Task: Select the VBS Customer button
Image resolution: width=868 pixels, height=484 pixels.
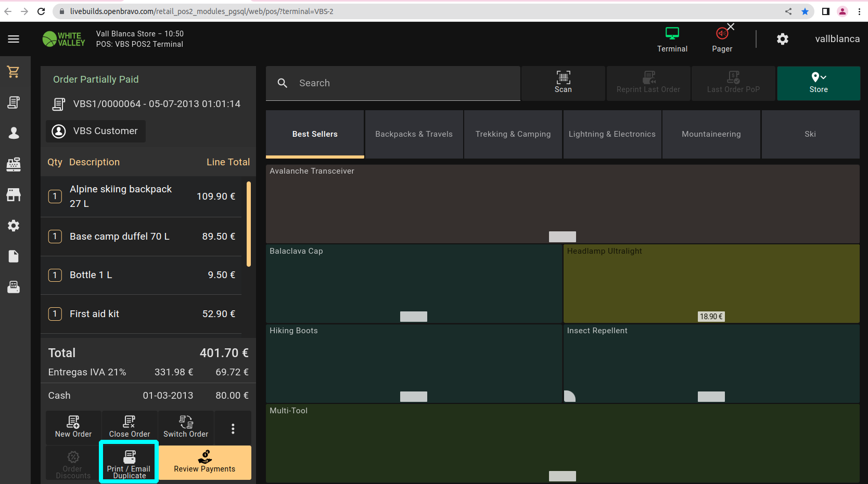Action: click(x=96, y=131)
